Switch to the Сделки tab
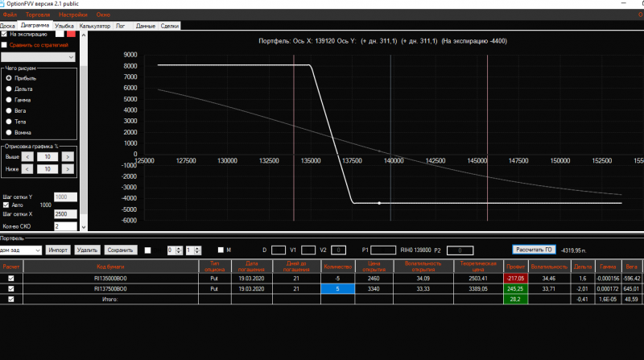 pos(170,26)
